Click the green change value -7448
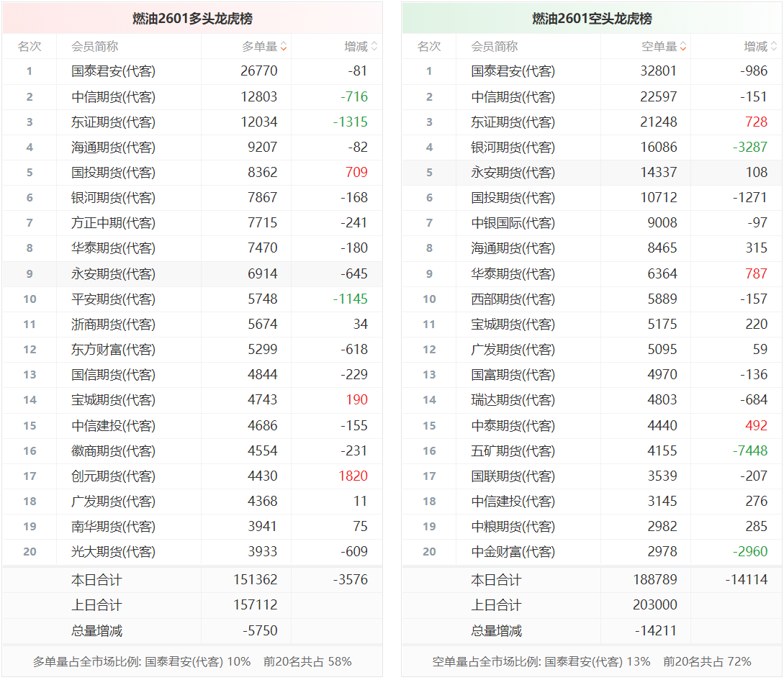The image size is (784, 680). 750,450
